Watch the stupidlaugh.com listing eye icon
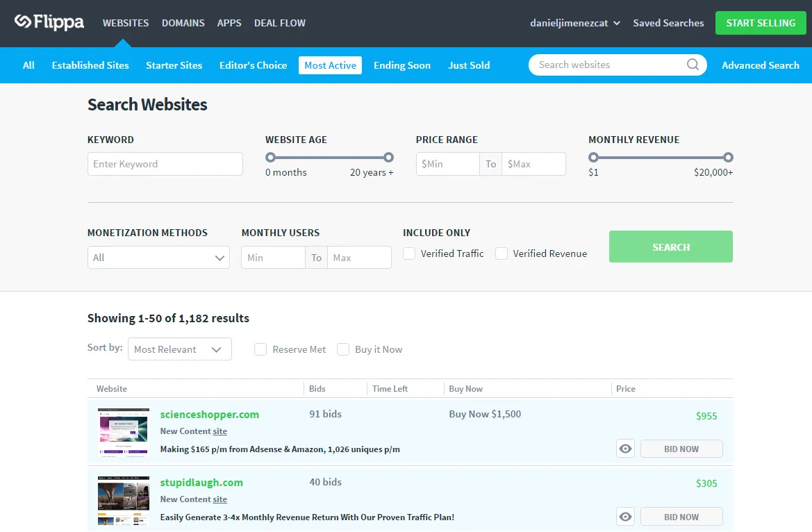This screenshot has width=812, height=532. (x=626, y=517)
